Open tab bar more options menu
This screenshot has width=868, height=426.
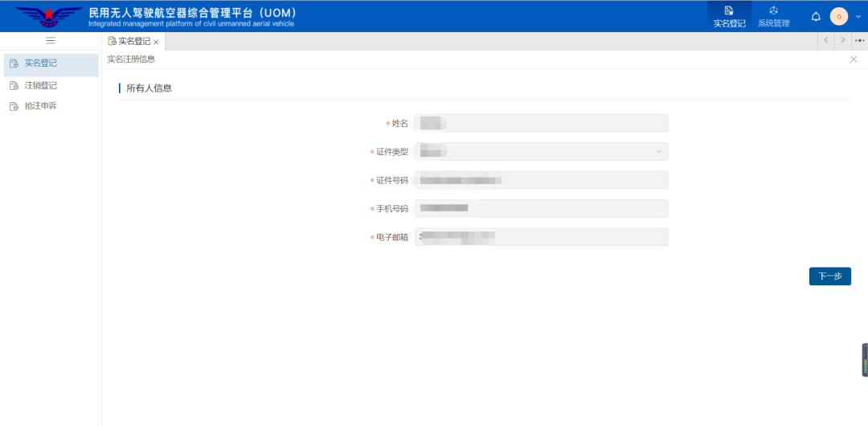click(859, 40)
